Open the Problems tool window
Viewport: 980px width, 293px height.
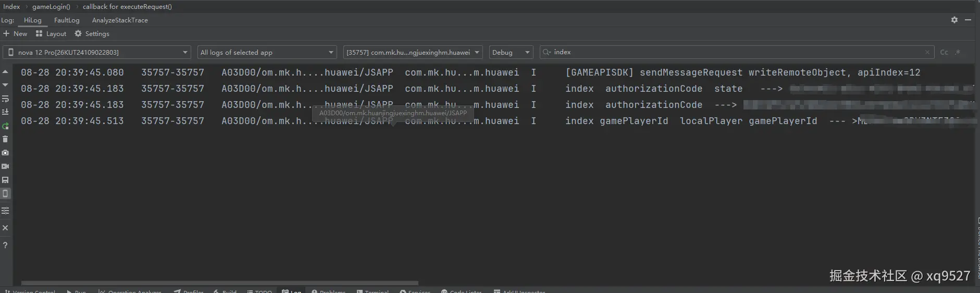click(329, 291)
